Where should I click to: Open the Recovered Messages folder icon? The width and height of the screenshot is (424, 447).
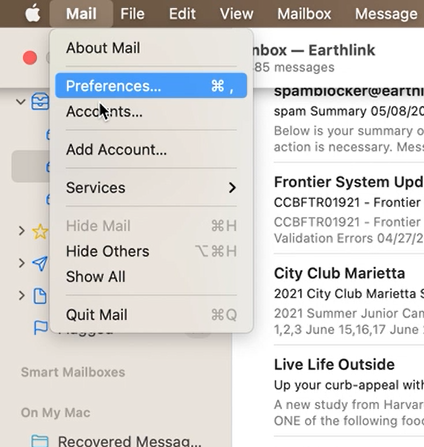(x=40, y=440)
